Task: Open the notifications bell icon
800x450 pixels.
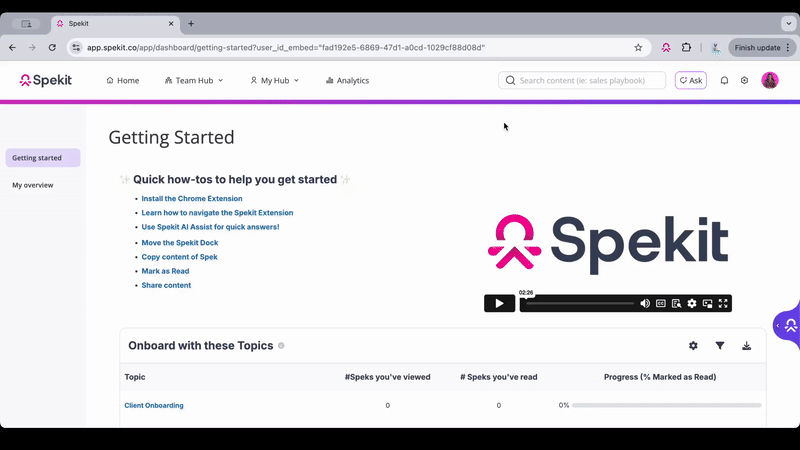Action: click(724, 80)
